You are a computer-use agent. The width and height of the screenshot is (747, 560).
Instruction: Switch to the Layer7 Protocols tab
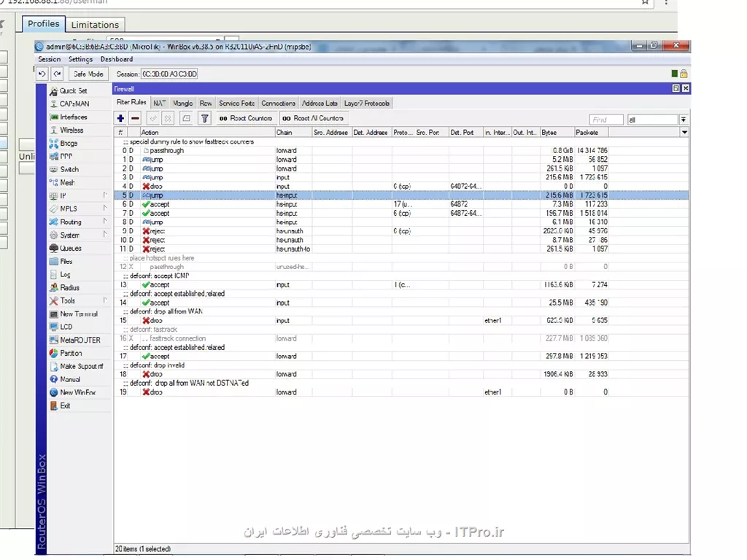[x=367, y=104]
